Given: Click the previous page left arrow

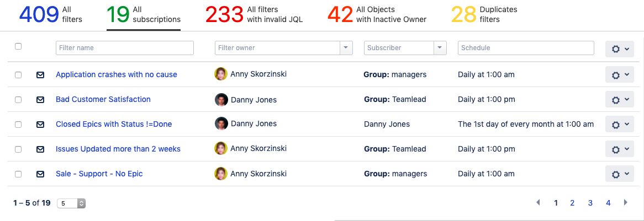Looking at the screenshot, I should point(538,203).
